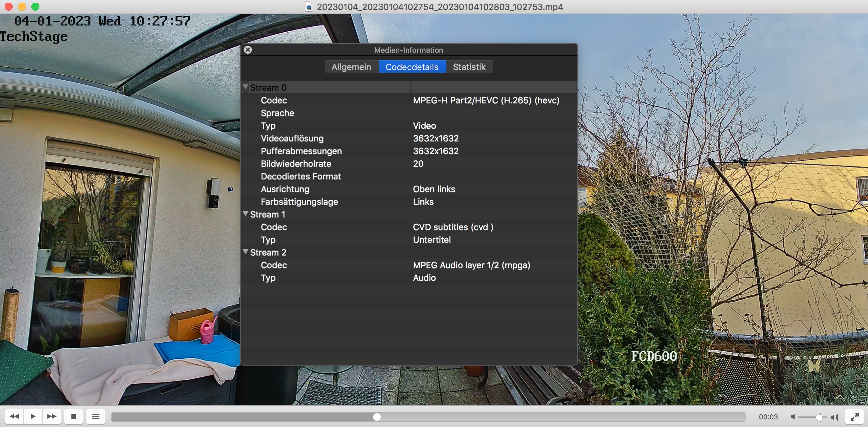Stop playback with the stop button
The width and height of the screenshot is (868, 427).
click(x=73, y=416)
